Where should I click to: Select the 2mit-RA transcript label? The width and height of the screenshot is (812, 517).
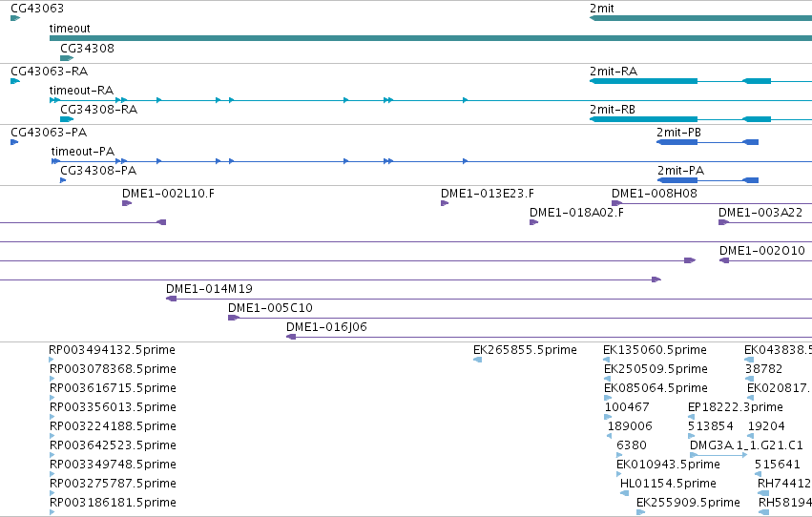coord(614,71)
